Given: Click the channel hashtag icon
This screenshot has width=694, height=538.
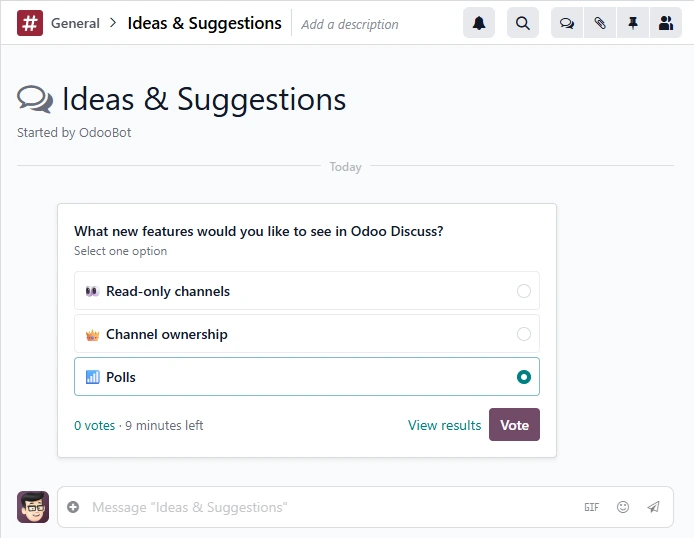Looking at the screenshot, I should click(x=30, y=23).
